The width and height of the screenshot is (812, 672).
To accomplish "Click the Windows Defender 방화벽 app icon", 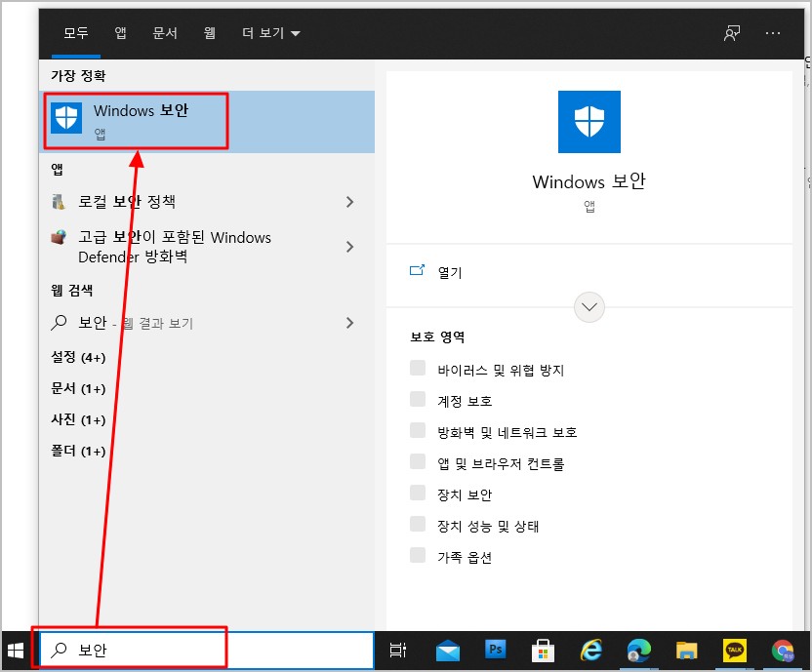I will pos(59,237).
